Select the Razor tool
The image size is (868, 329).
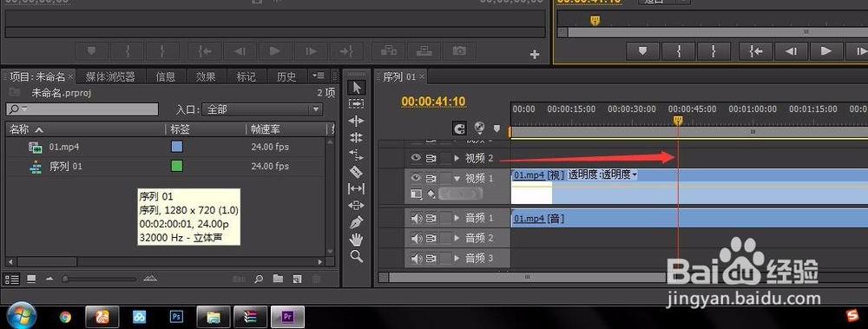coord(357,172)
